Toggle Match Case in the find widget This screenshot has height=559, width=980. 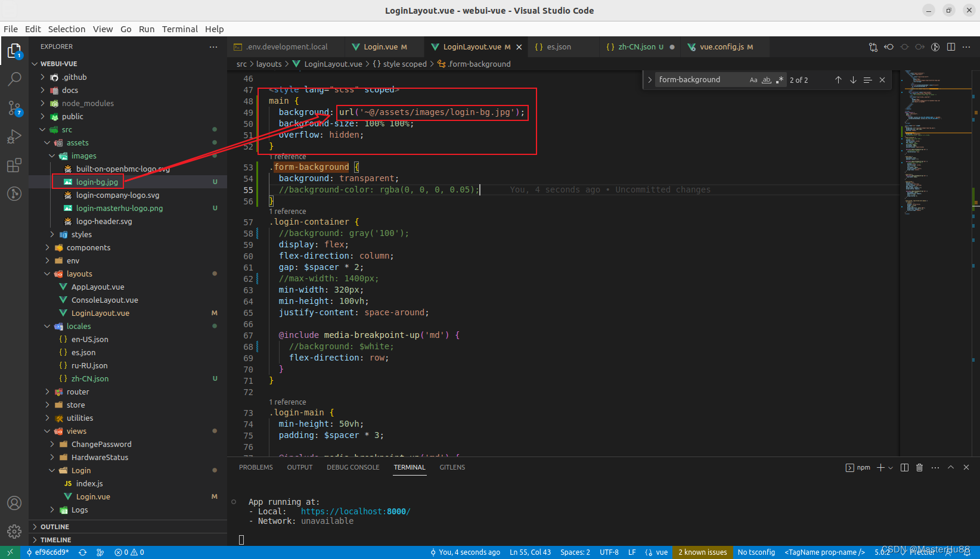[753, 79]
